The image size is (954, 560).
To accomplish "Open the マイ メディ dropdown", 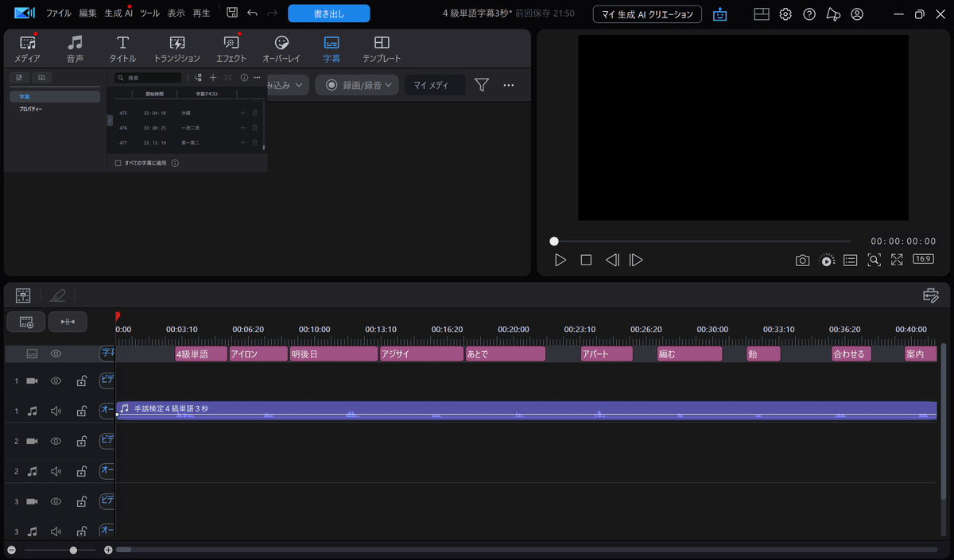I will pos(435,85).
